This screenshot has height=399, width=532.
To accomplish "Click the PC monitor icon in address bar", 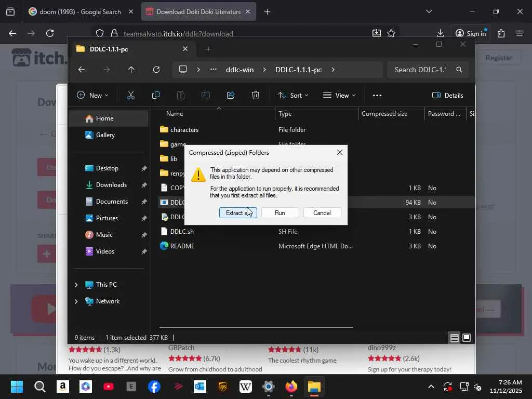I will coord(183,70).
